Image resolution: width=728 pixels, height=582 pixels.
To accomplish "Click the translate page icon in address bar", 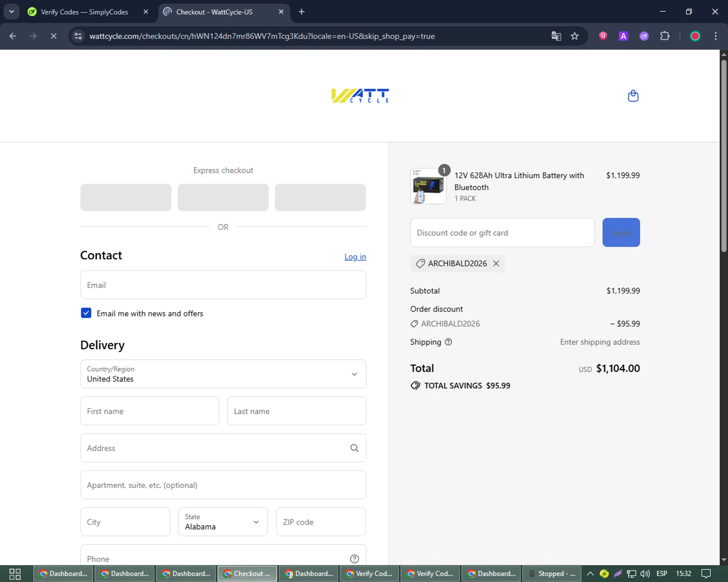I will click(556, 36).
